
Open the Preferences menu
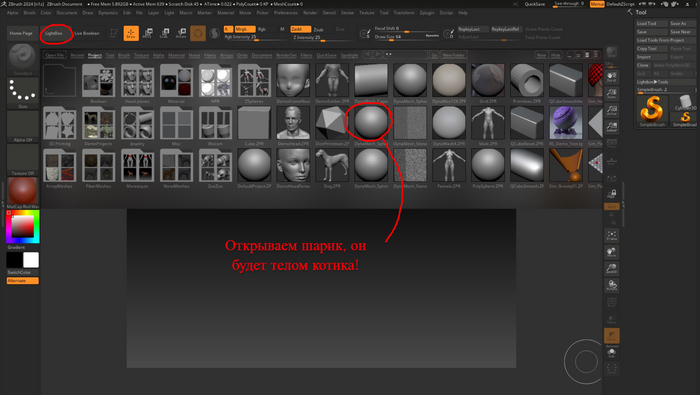(x=286, y=12)
